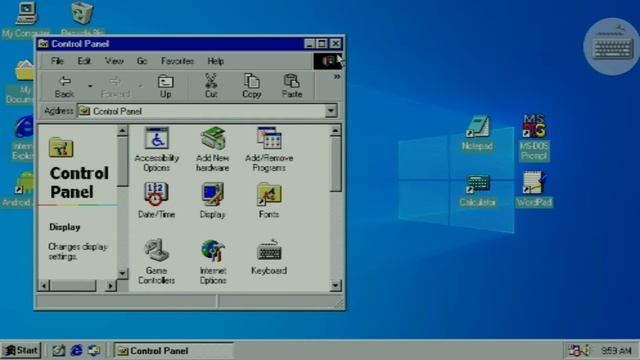
Task: Click info pane scroll left arrow
Action: [x=44, y=285]
